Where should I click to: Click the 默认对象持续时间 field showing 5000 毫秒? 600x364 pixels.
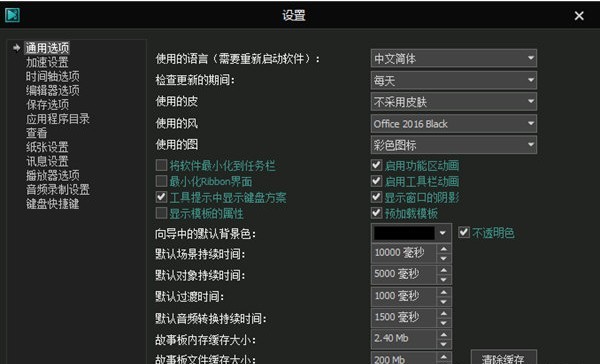(403, 274)
